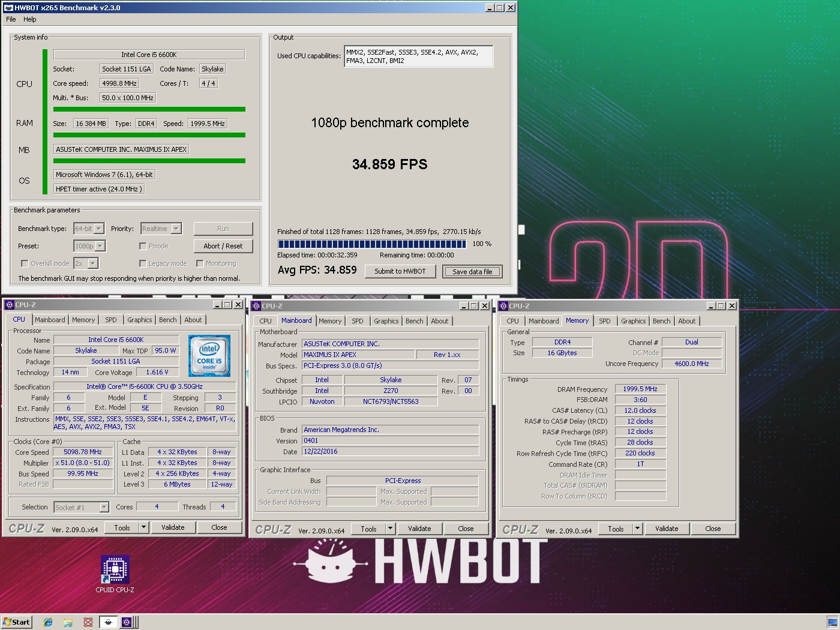Click DRAM Frequency 1999.5 MHz value
Image resolution: width=840 pixels, height=630 pixels.
point(640,389)
